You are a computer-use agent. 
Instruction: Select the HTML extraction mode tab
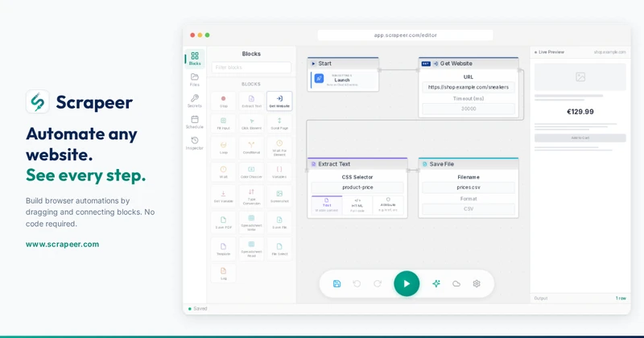(357, 205)
